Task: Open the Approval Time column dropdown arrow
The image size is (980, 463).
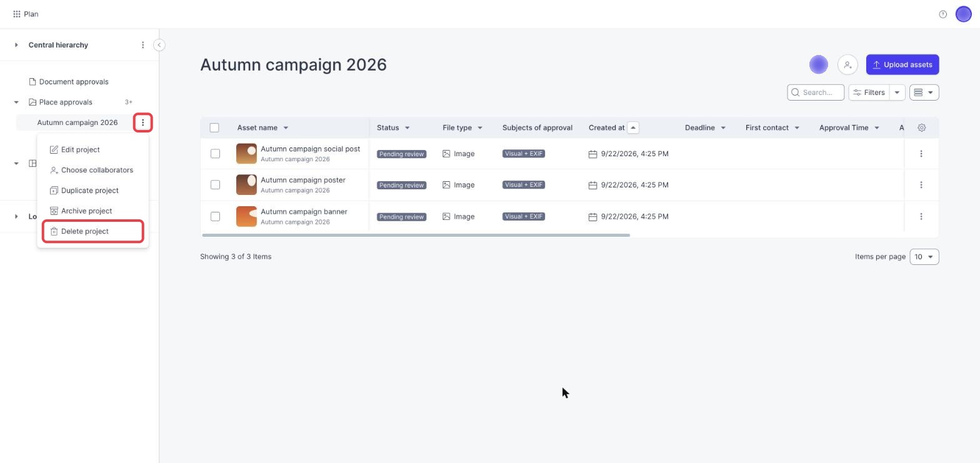Action: [877, 128]
